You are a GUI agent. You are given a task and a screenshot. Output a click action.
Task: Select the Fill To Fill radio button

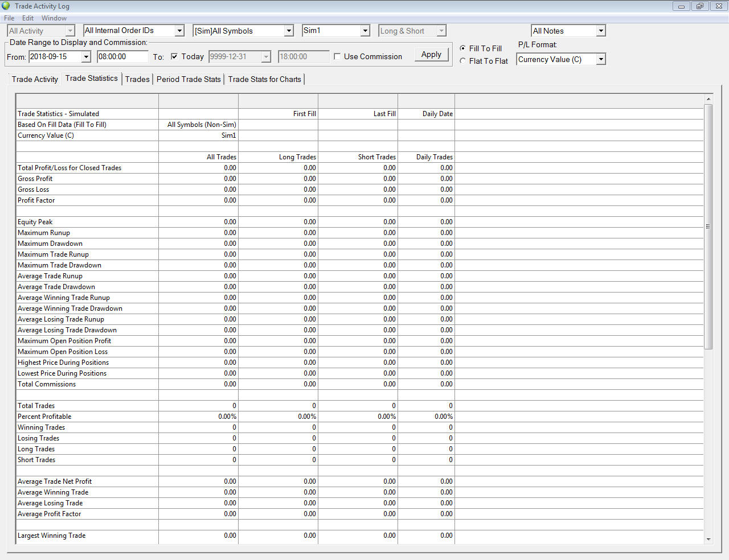pyautogui.click(x=462, y=48)
